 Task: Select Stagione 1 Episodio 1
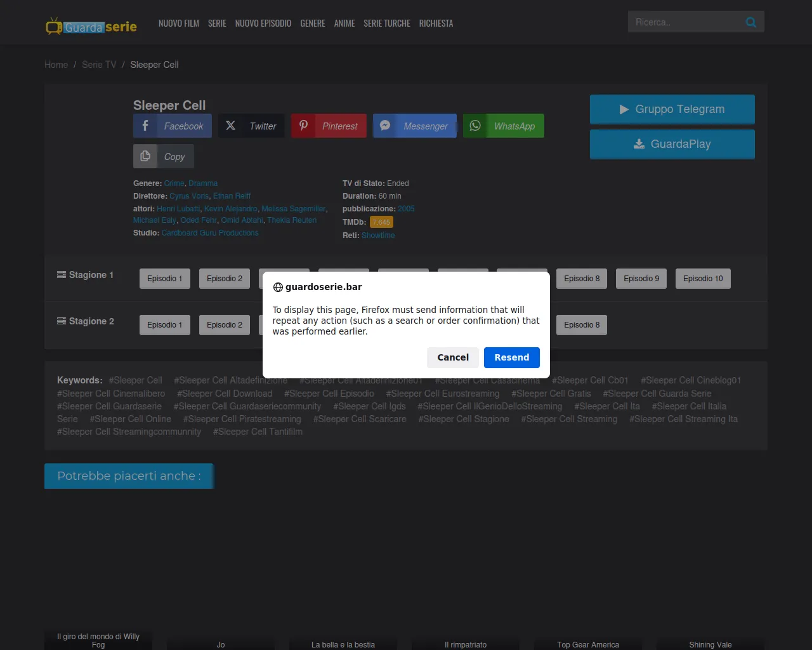[165, 279]
